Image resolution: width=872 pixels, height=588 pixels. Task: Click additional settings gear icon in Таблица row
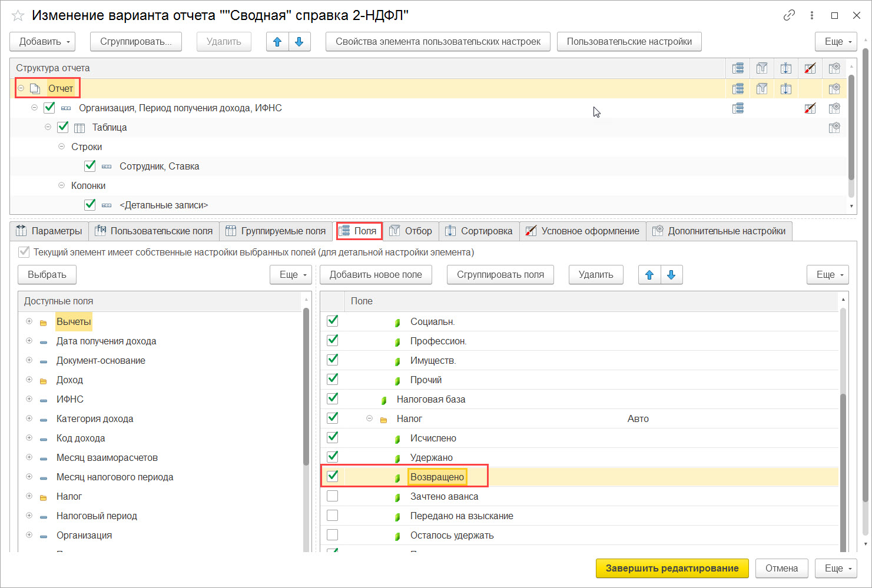[834, 128]
